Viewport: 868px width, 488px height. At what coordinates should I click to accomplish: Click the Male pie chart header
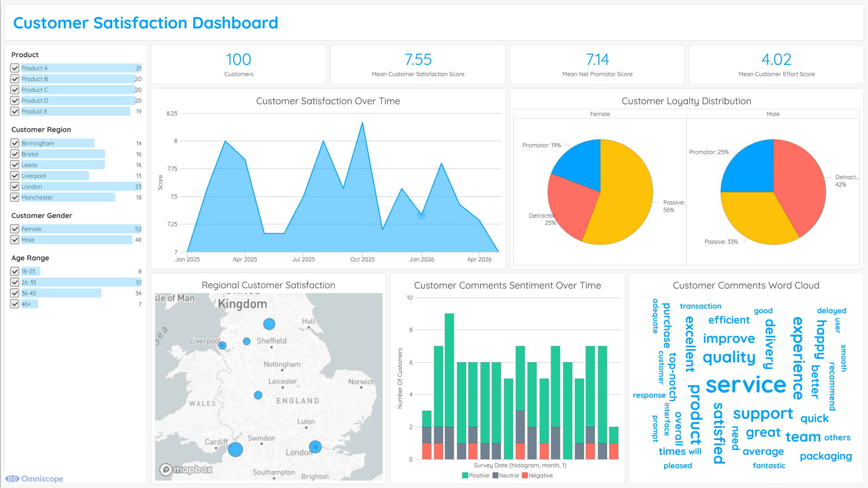pos(773,114)
